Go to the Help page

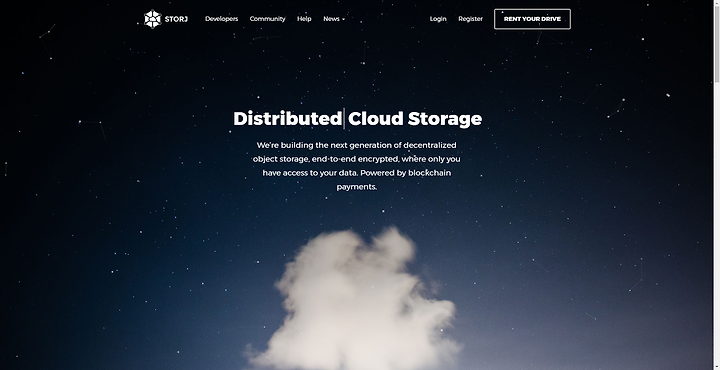coord(304,19)
